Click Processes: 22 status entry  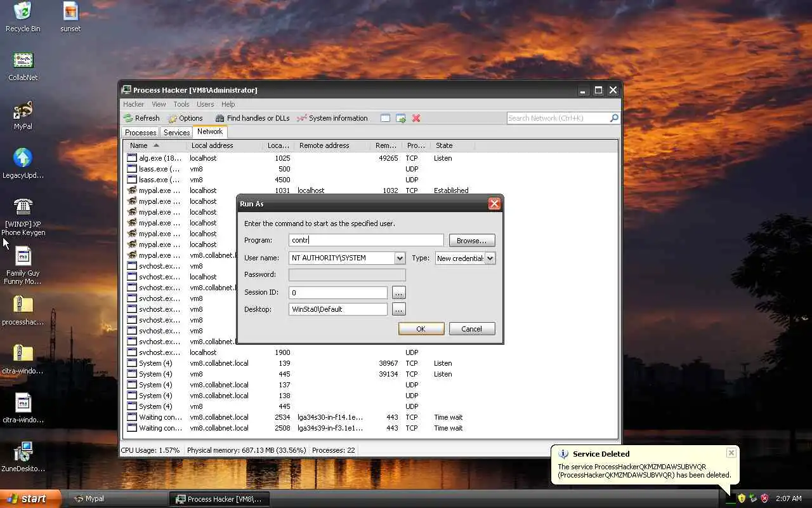[x=334, y=450]
